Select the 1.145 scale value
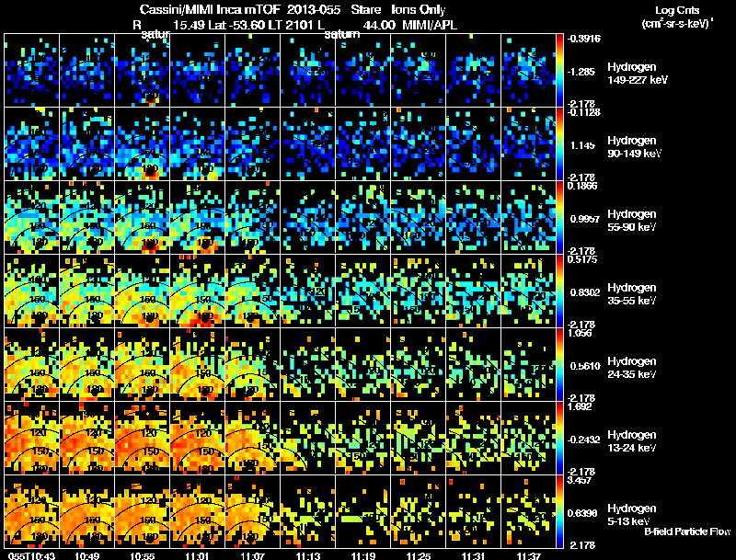The width and height of the screenshot is (736, 560). [582, 145]
